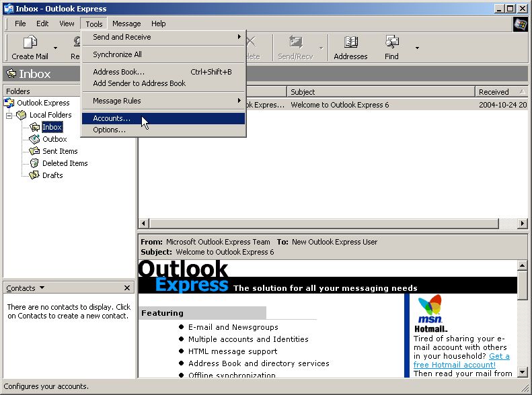Click the message list horizontal scrollbar thumb
The width and height of the screenshot is (532, 395).
pos(324,223)
